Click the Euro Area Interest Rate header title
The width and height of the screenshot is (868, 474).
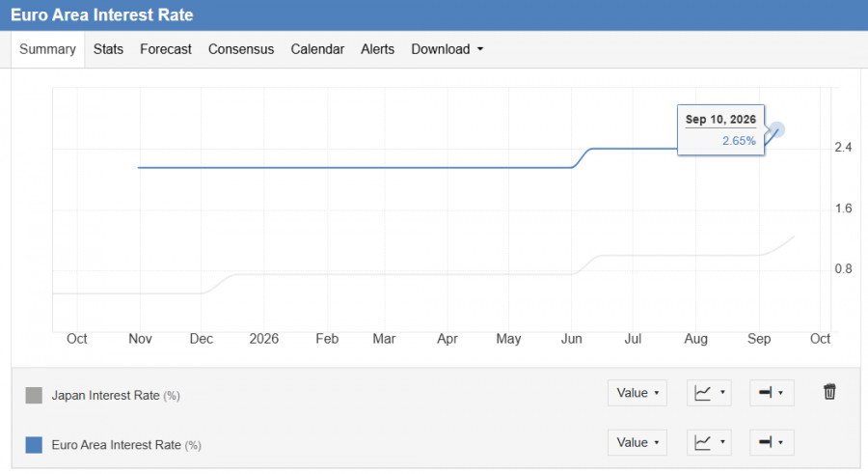pyautogui.click(x=102, y=15)
